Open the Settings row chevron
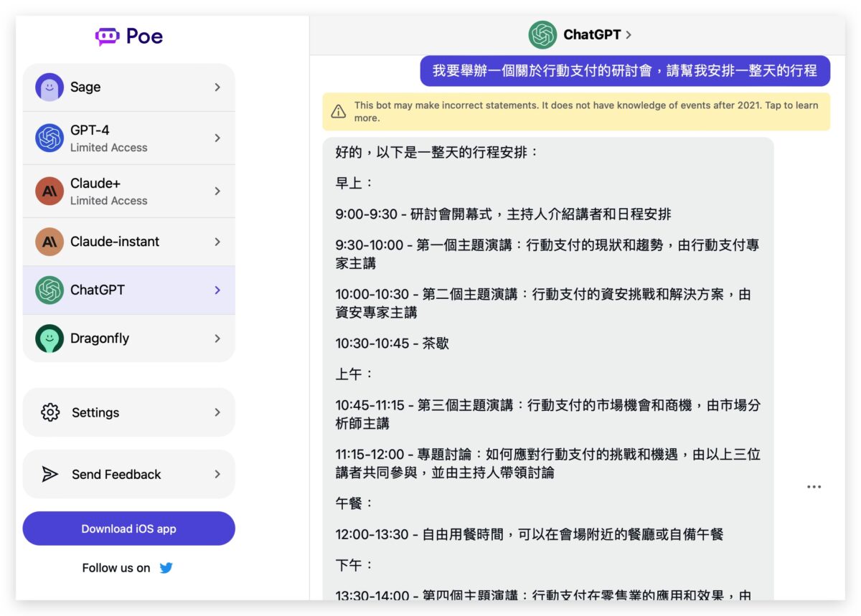 pos(217,412)
